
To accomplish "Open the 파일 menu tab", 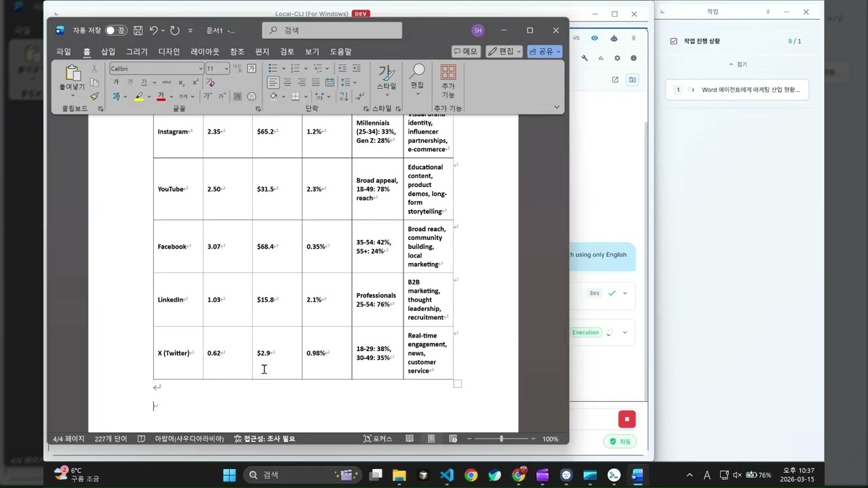I will pyautogui.click(x=64, y=52).
